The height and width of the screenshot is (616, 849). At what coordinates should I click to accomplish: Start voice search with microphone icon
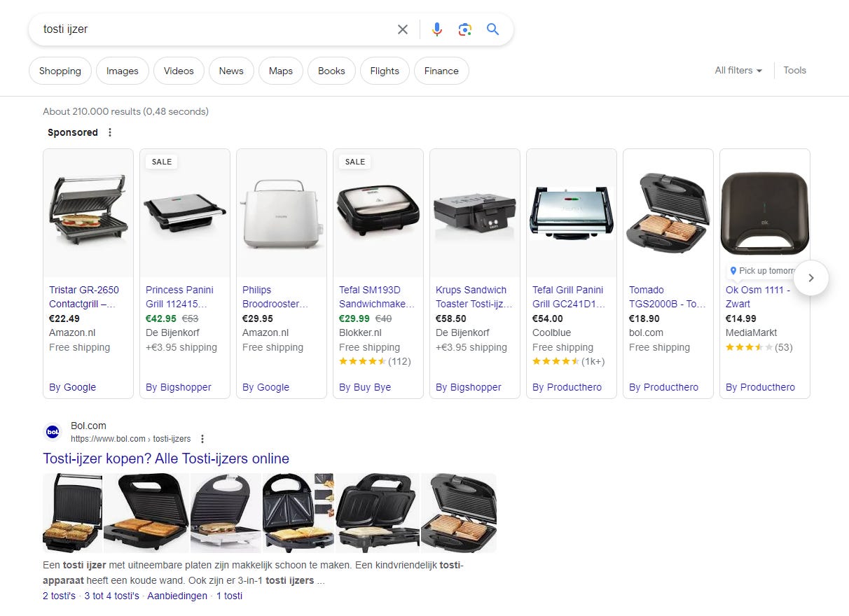coord(437,29)
